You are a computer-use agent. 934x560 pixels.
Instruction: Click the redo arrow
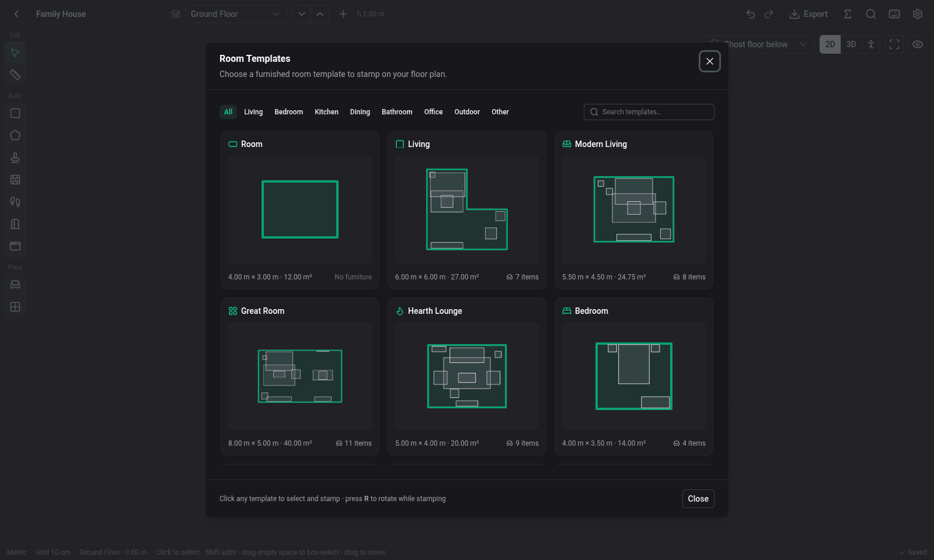click(769, 14)
